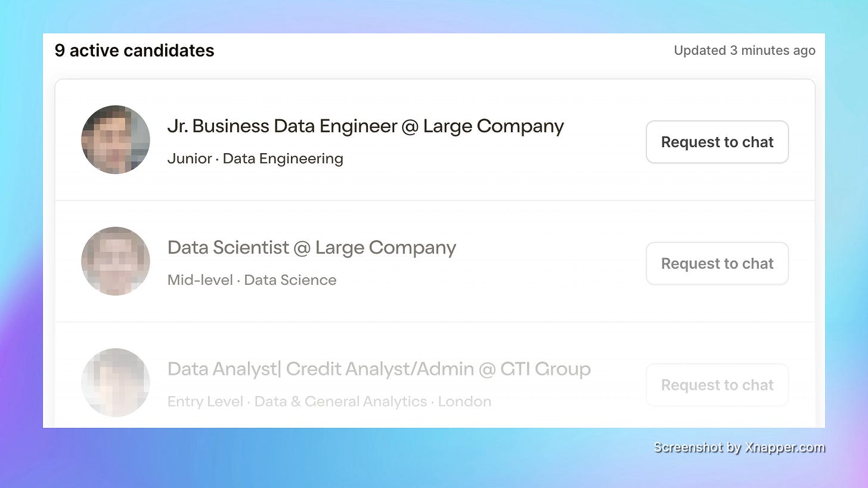Select the first candidate row card
Viewport: 868px width, 488px height.
point(435,140)
